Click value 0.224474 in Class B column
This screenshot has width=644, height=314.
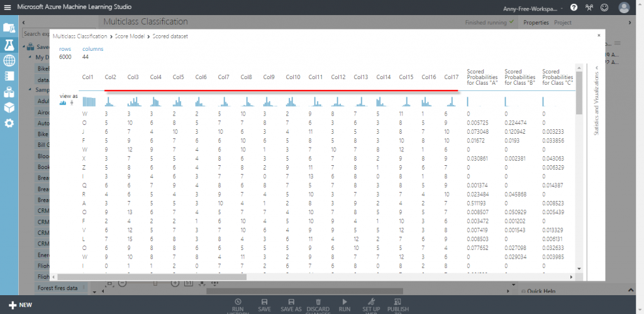(514, 122)
